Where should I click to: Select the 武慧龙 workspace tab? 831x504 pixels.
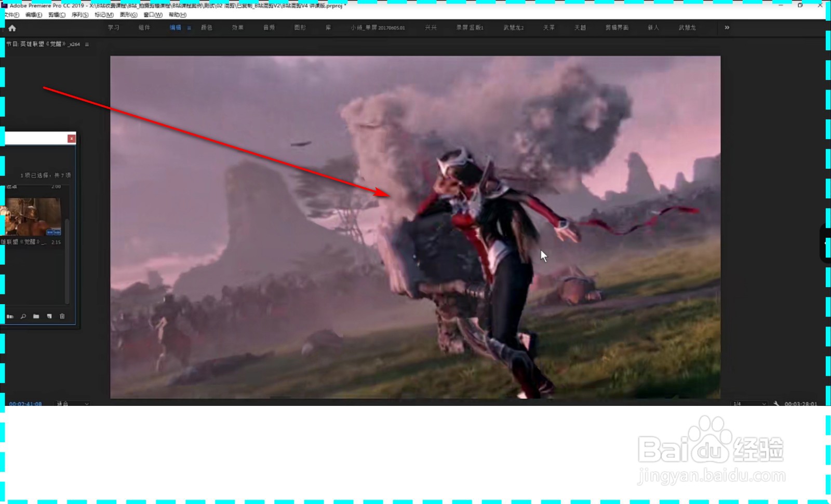coord(687,28)
